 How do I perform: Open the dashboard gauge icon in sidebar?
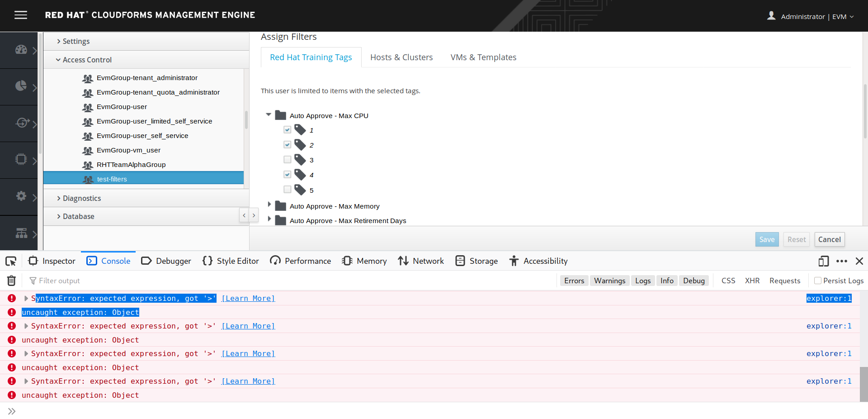[x=21, y=50]
